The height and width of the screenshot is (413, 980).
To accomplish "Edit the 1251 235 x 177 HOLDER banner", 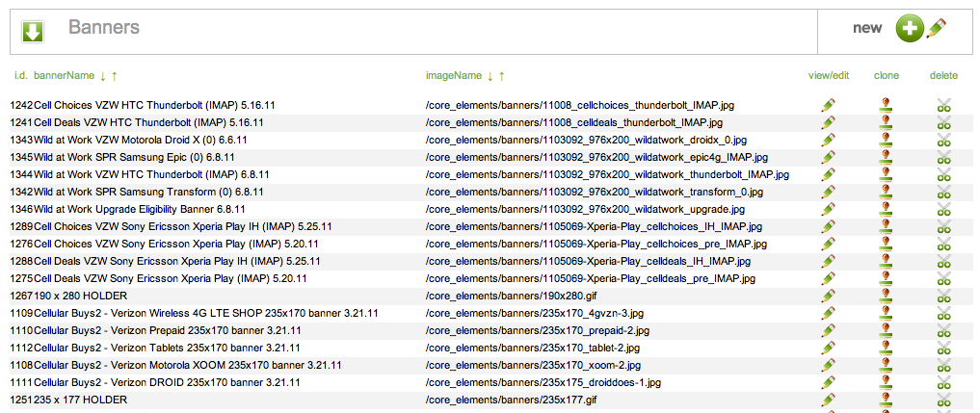I will click(x=828, y=400).
